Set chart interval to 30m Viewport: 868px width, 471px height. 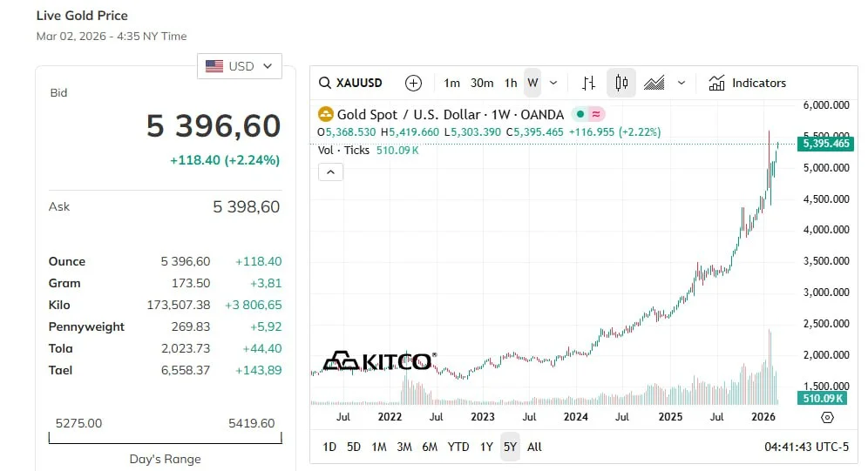tap(482, 84)
